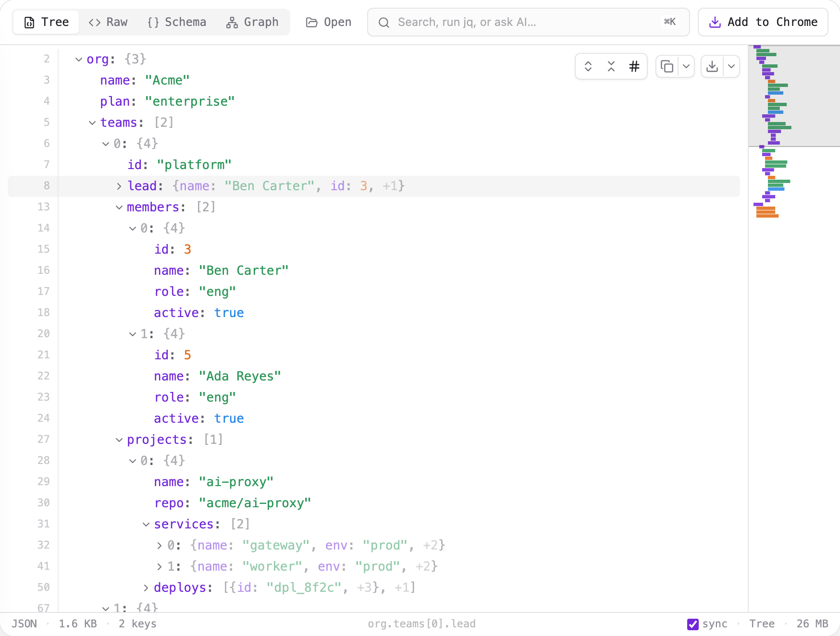This screenshot has height=636, width=840.
Task: Open the Schema view tab
Action: (177, 22)
